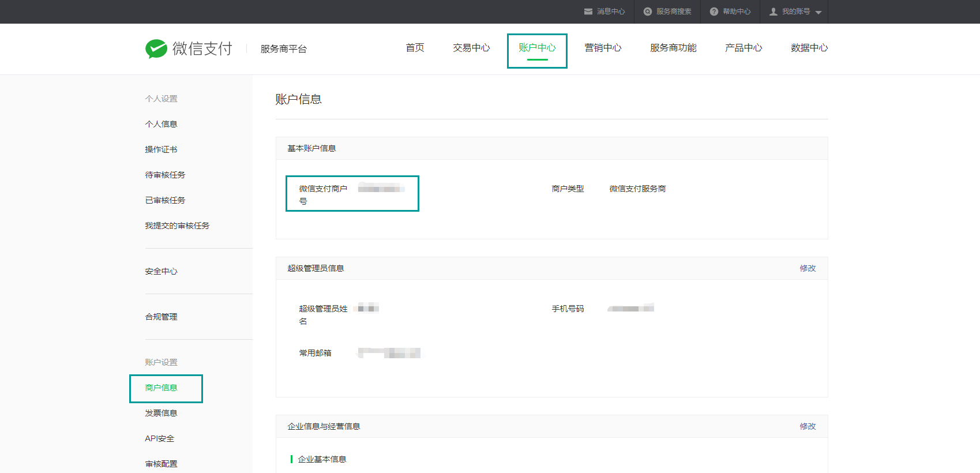This screenshot has width=980, height=473.
Task: Click the 企业基本信息 subsection title
Action: 322,459
